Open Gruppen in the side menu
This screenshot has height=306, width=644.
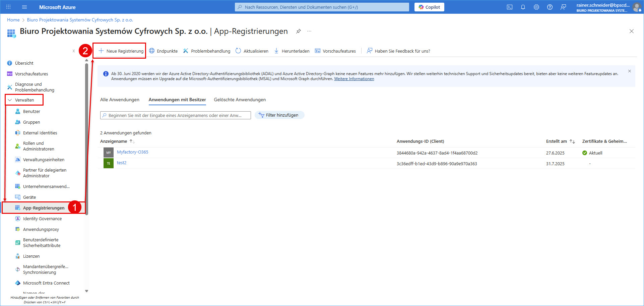coord(31,122)
